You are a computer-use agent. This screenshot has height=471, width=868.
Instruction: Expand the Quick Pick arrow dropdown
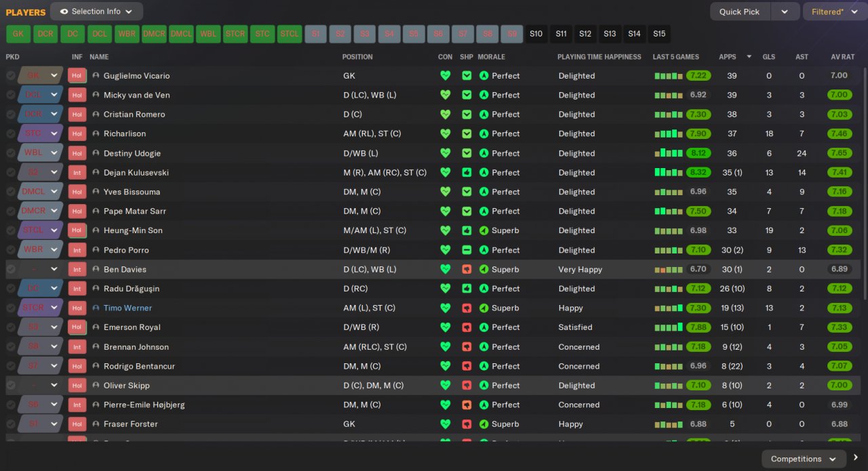[x=785, y=12]
